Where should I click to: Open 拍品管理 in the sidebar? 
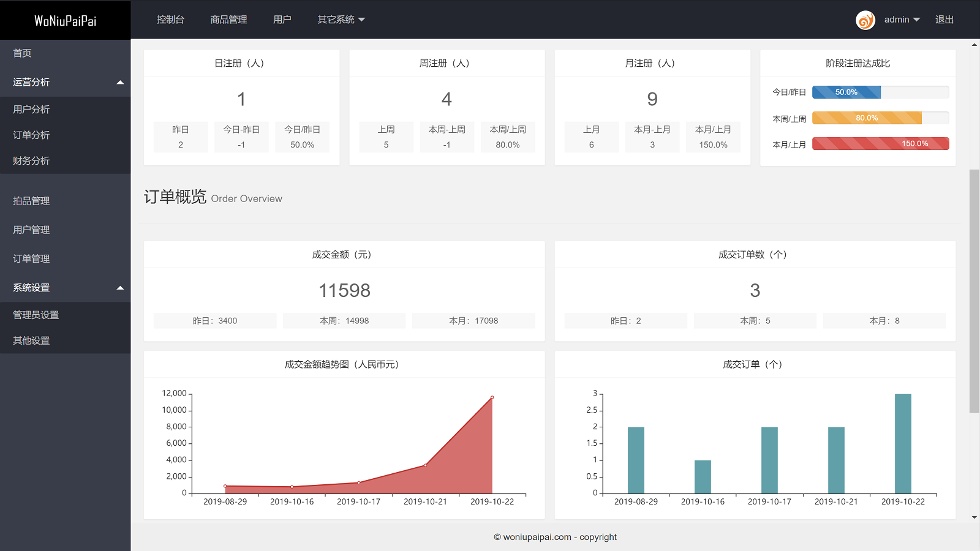click(65, 201)
